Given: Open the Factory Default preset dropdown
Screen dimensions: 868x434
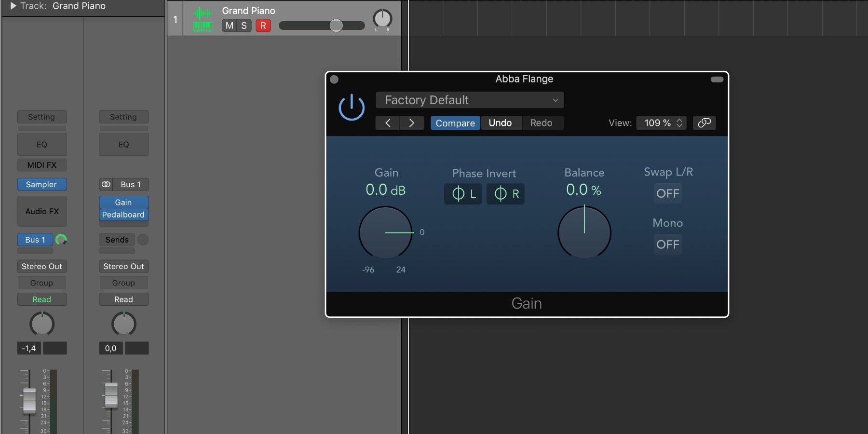Looking at the screenshot, I should click(469, 100).
